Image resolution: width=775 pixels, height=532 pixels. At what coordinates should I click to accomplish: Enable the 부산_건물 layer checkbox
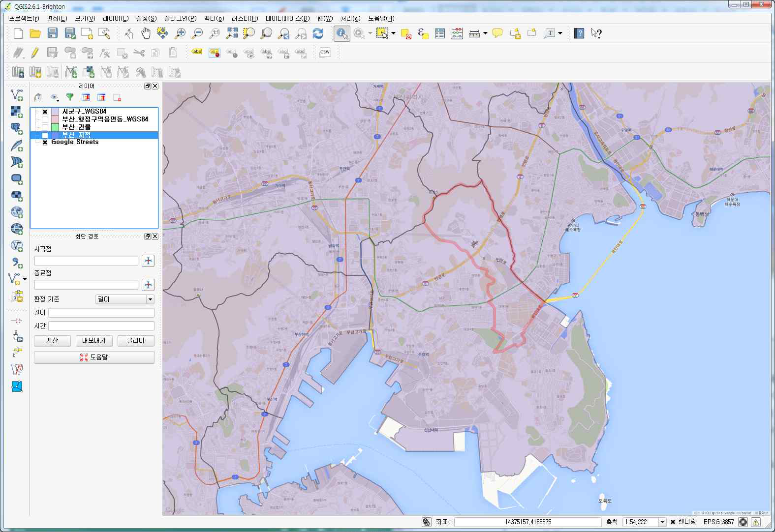click(x=45, y=127)
